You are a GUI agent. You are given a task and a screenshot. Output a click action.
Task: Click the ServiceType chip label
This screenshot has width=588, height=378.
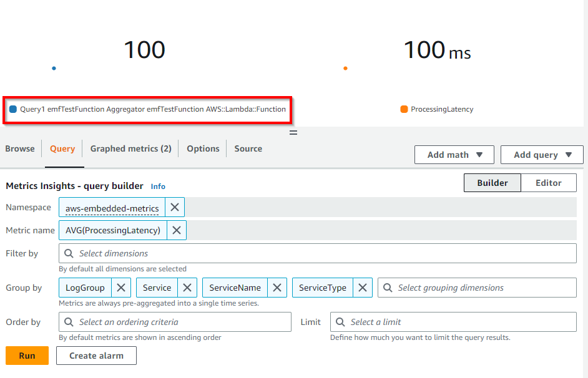(323, 288)
